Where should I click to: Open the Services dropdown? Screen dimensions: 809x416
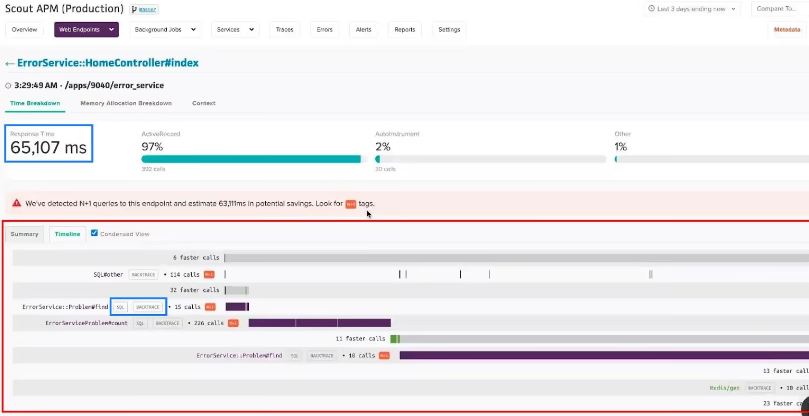coord(235,30)
